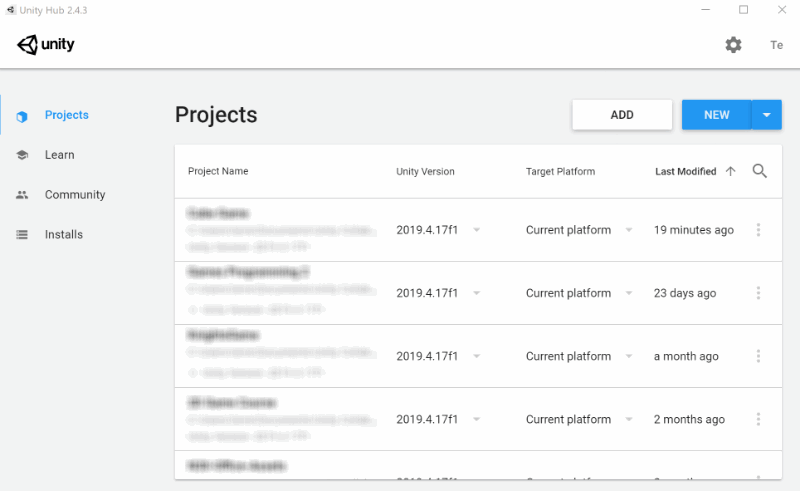Click the Unity logo in header

[x=46, y=44]
